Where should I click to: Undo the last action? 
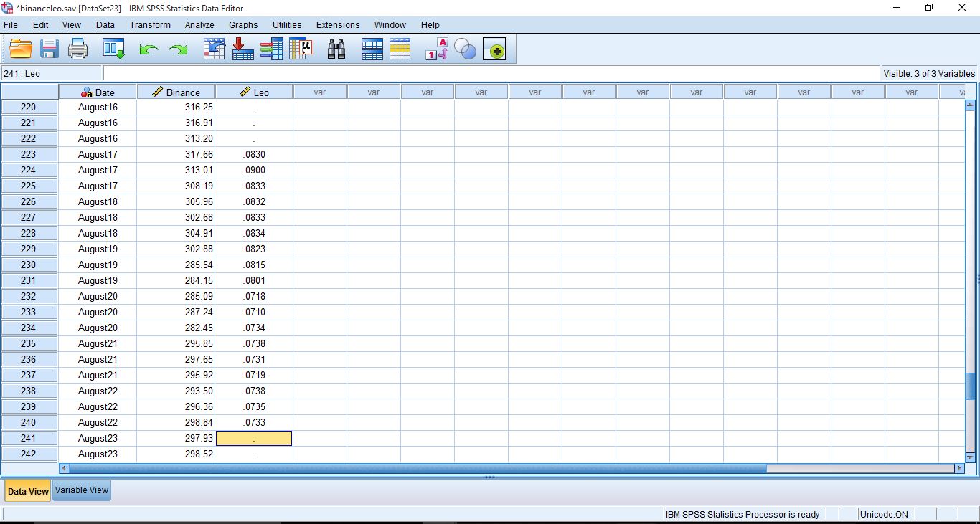click(x=149, y=49)
